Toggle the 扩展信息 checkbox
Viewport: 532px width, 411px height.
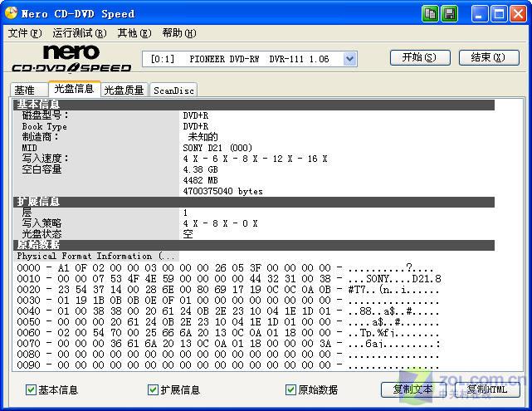tap(153, 389)
